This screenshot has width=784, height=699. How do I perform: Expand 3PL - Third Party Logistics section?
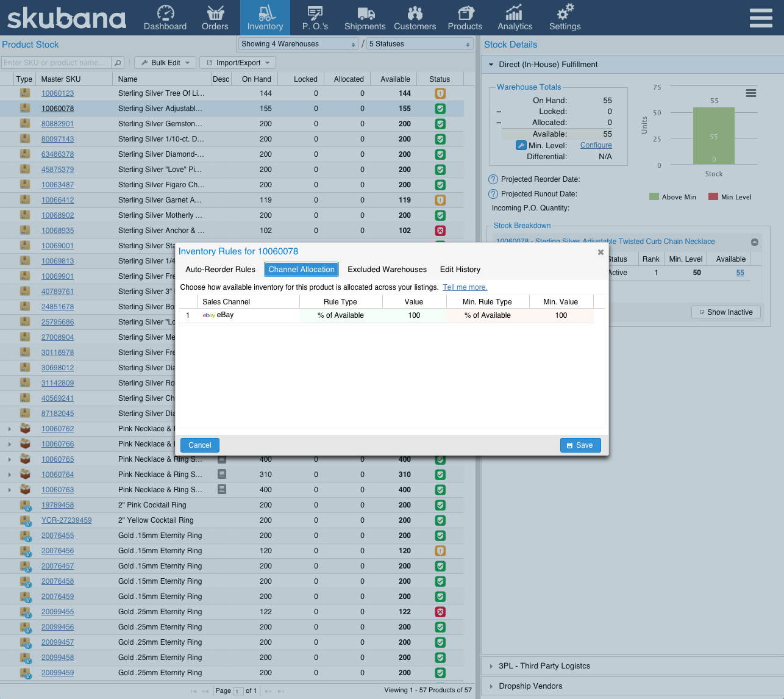coord(544,666)
